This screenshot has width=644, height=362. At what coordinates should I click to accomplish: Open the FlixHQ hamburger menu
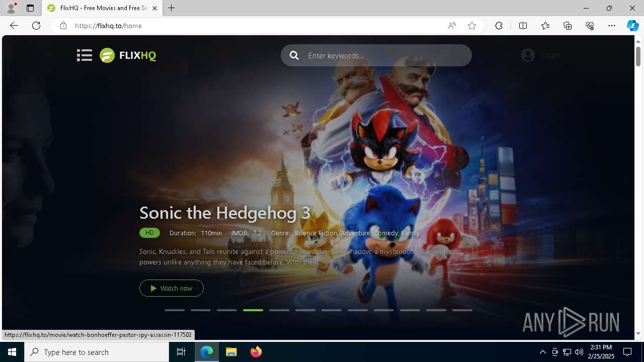[85, 55]
